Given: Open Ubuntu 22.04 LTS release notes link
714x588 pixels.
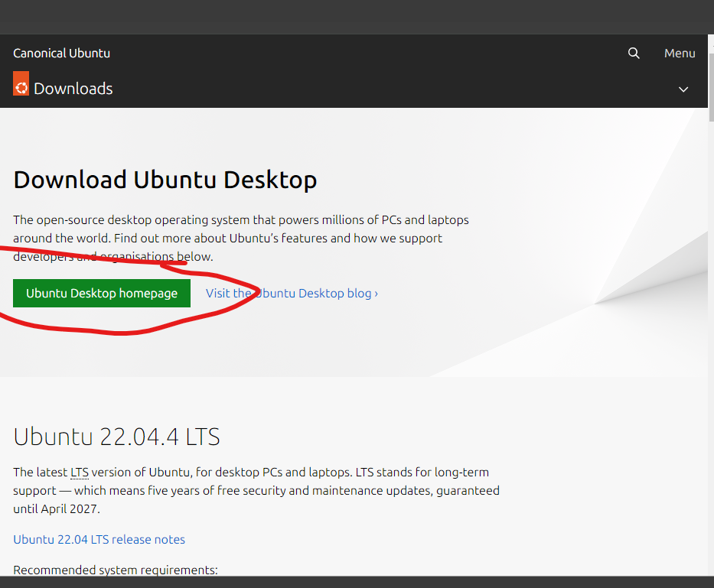Looking at the screenshot, I should pos(99,539).
